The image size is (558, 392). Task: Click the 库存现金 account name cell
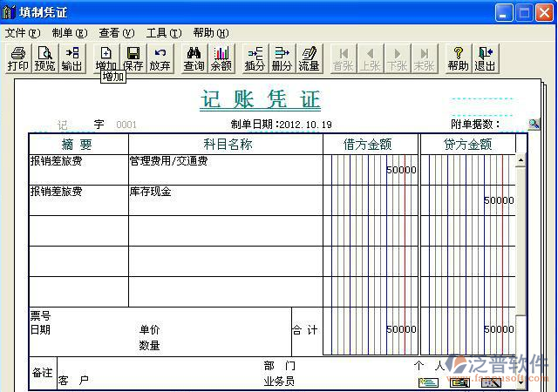[225, 199]
